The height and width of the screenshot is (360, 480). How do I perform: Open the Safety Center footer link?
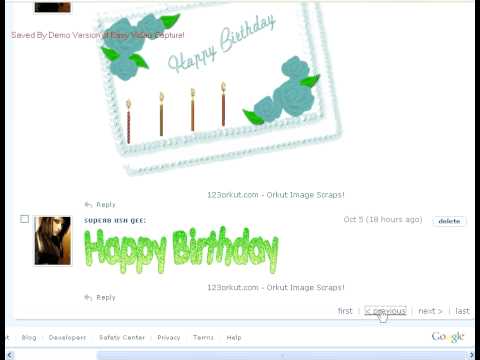(122, 337)
